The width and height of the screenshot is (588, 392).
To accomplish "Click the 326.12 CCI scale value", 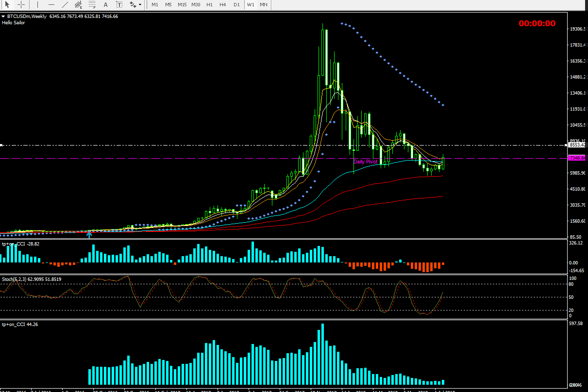I will (x=576, y=243).
